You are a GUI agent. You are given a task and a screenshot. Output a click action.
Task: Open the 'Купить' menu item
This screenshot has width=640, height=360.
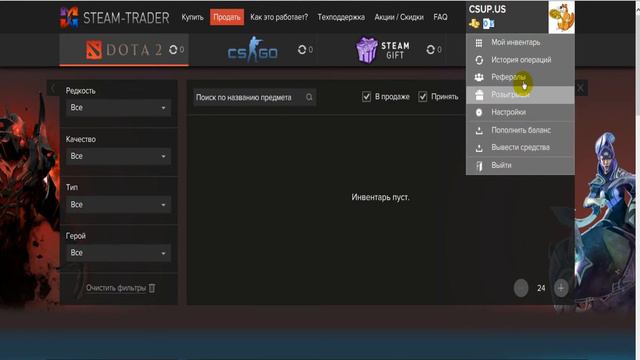192,17
